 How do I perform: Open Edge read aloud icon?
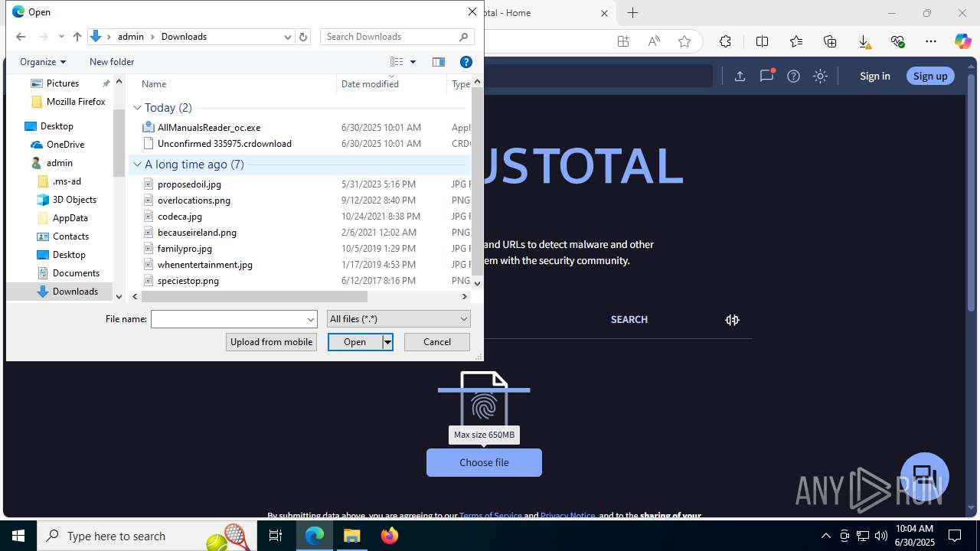coord(654,41)
